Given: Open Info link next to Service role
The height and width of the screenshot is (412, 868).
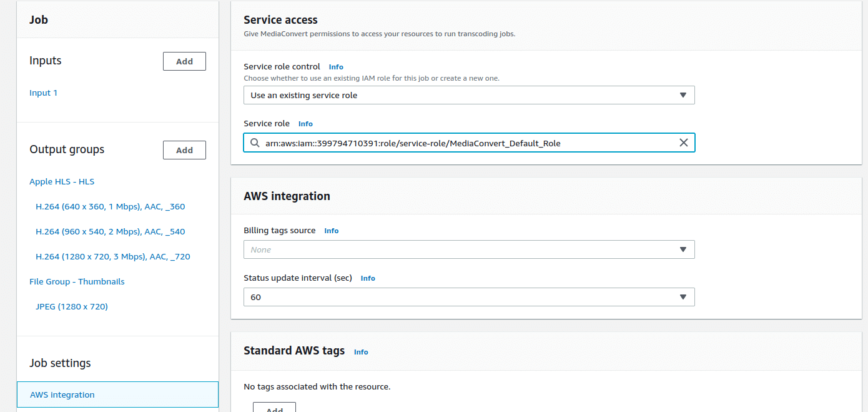Looking at the screenshot, I should coord(305,124).
